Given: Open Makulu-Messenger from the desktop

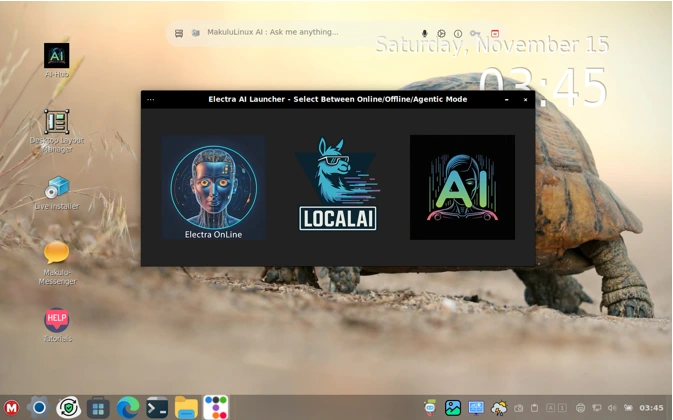Looking at the screenshot, I should point(57,254).
